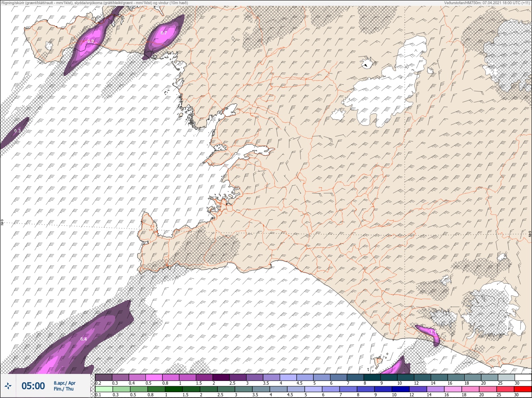Pick the palest green swatch starting the lower scale
Image resolution: width=532 pixels, height=398 pixels.
(103, 389)
